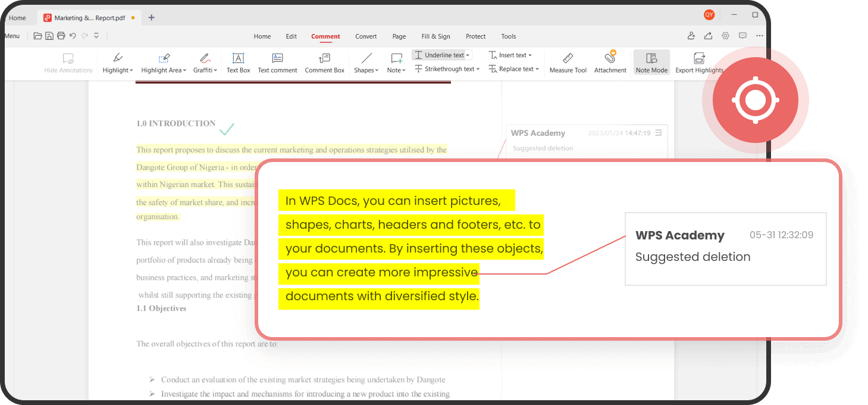Collapse the WPS Academy note with its top-right icon
The height and width of the screenshot is (405, 868).
click(659, 133)
